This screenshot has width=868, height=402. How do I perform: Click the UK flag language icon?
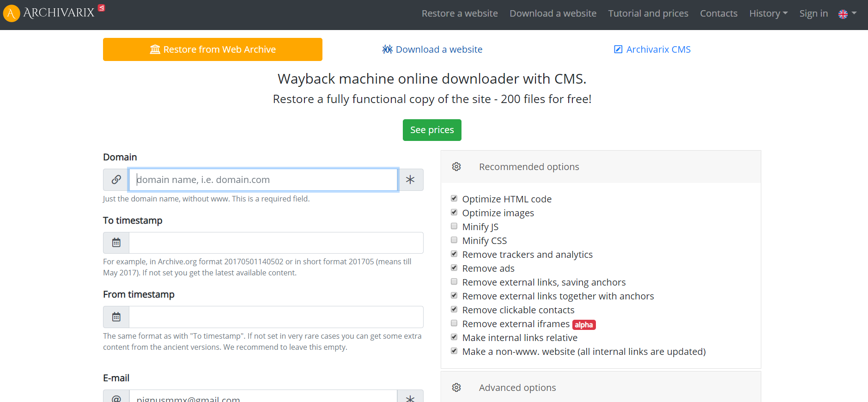(x=843, y=14)
